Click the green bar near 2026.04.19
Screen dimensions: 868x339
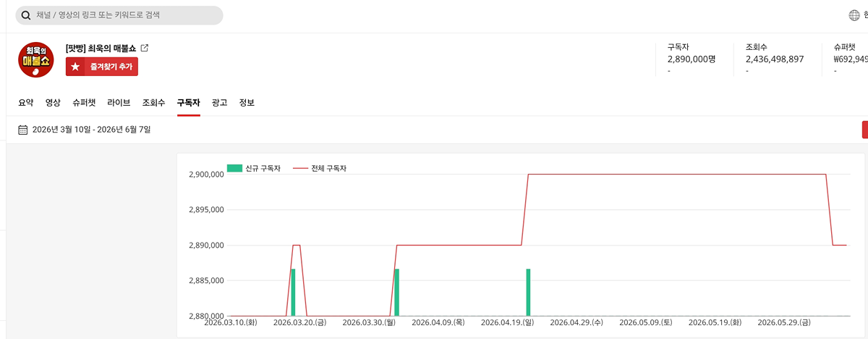coord(528,292)
